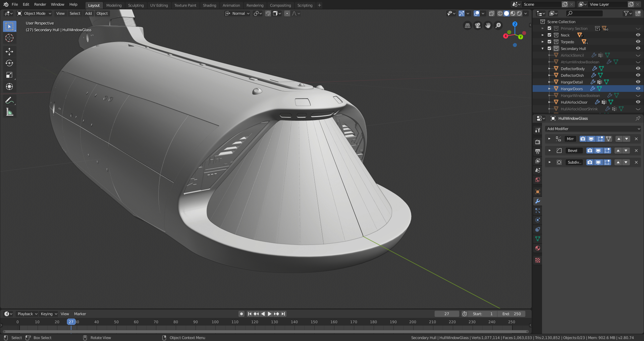This screenshot has width=644, height=341.
Task: Open the Render menu
Action: (x=40, y=4)
